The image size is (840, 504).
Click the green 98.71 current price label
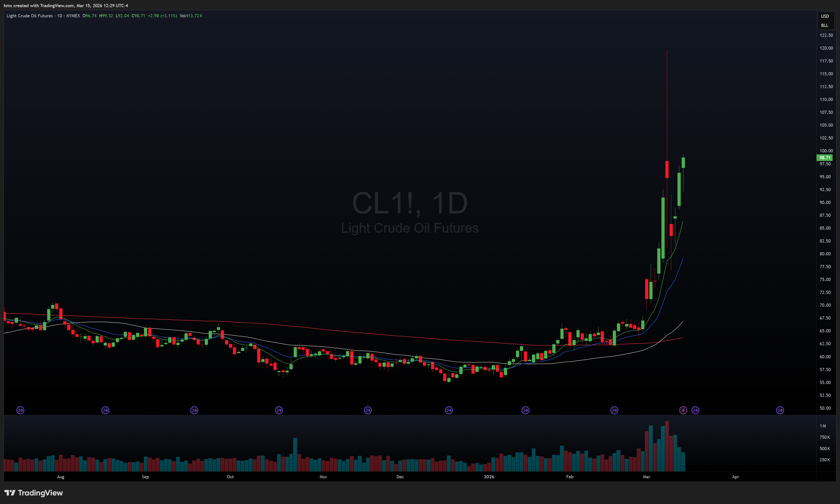tap(825, 158)
